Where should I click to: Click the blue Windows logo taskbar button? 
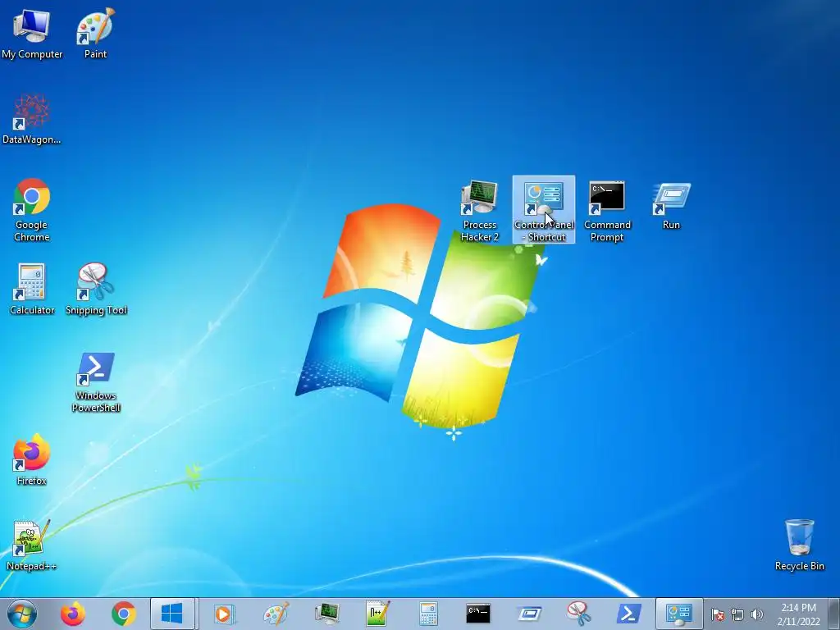click(x=172, y=614)
